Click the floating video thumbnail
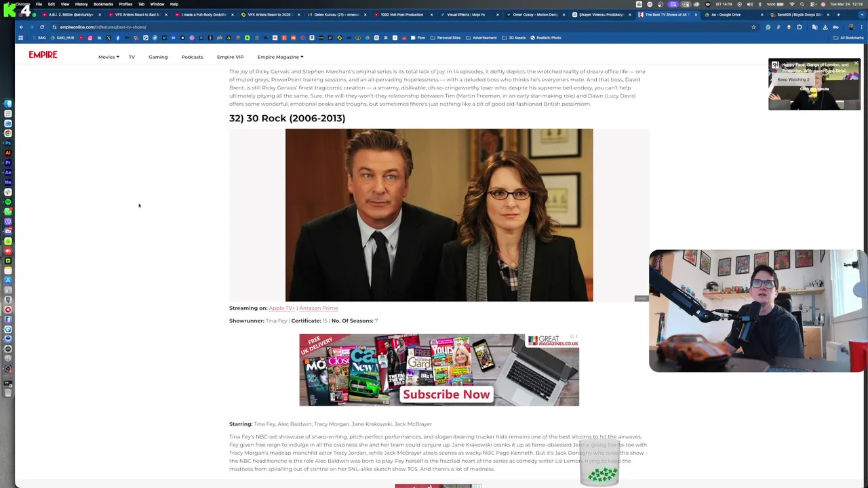 [x=814, y=84]
